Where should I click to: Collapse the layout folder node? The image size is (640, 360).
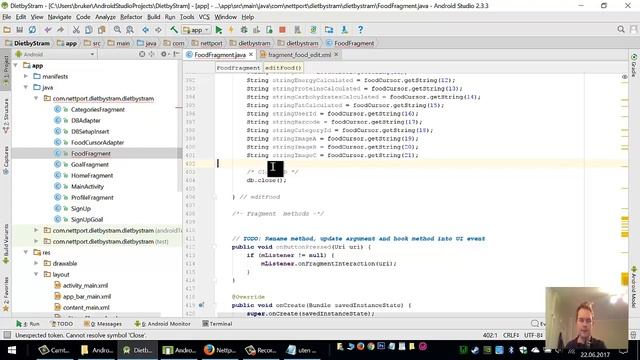[36, 274]
